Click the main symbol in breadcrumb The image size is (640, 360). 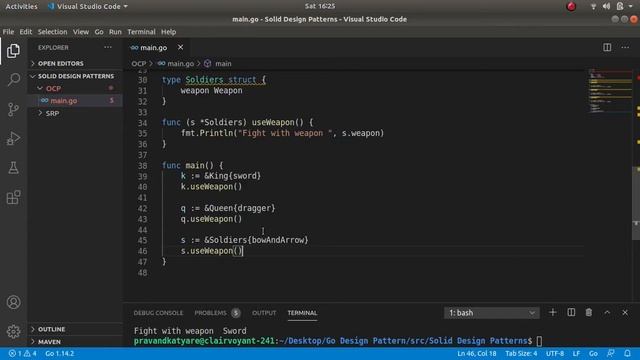tap(218, 64)
